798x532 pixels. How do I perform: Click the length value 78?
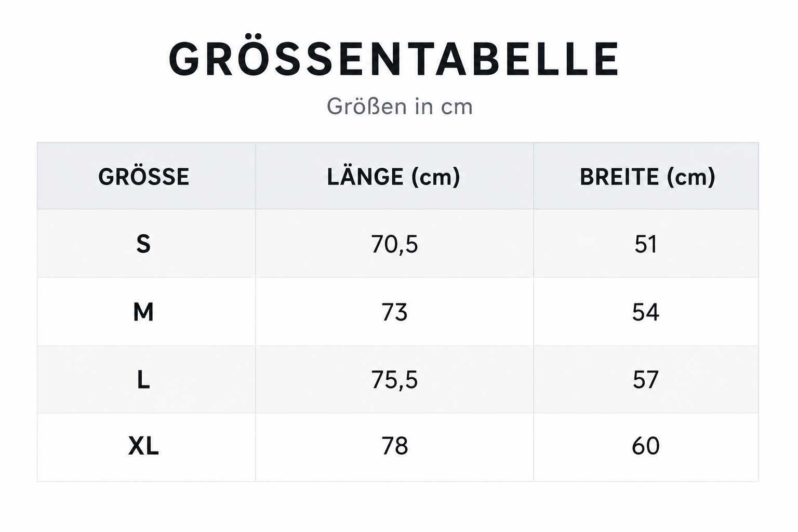coord(394,446)
